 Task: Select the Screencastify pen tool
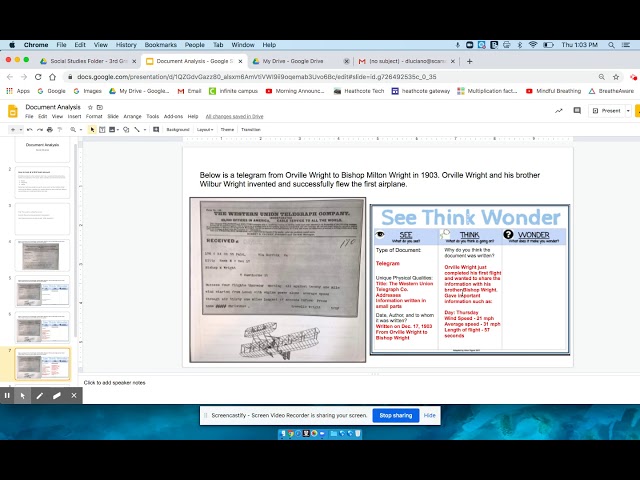40,395
